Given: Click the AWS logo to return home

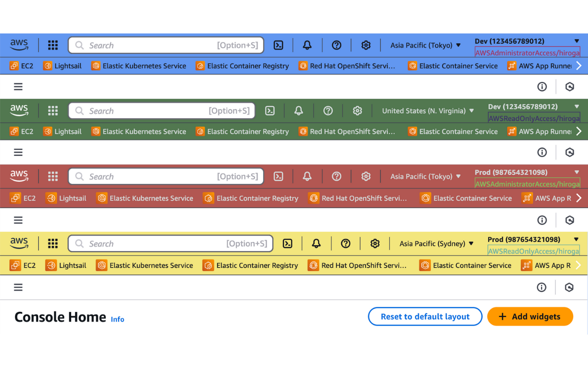Looking at the screenshot, I should (x=19, y=45).
